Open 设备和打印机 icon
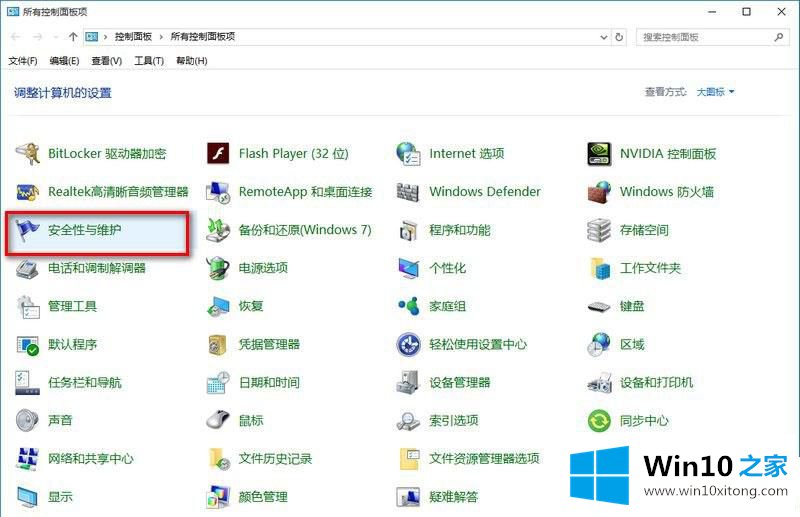 (x=599, y=383)
